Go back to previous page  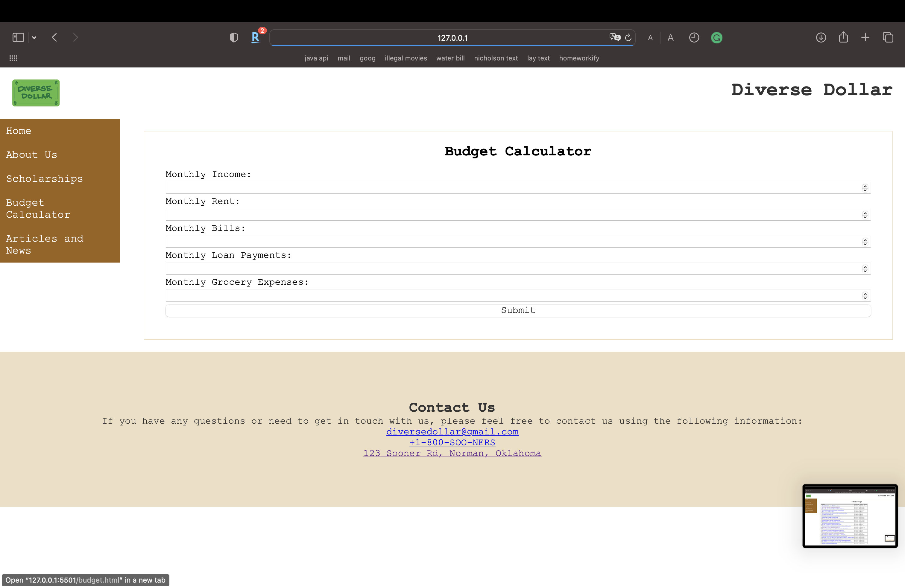click(54, 37)
